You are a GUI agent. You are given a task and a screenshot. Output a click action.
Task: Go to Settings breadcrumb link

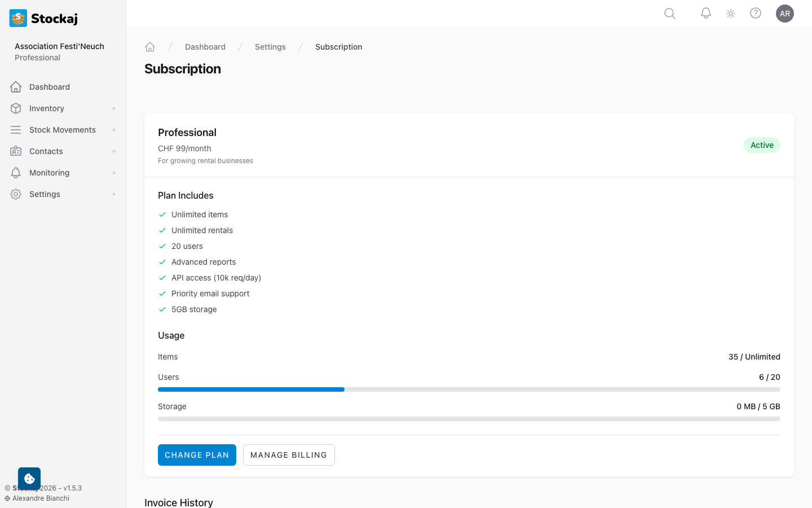click(270, 47)
